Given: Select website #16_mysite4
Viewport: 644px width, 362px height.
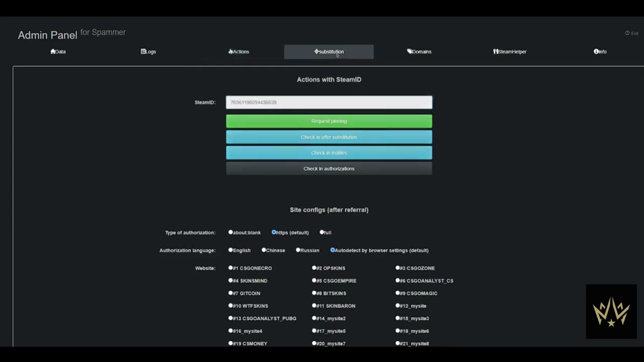Looking at the screenshot, I should (x=230, y=331).
